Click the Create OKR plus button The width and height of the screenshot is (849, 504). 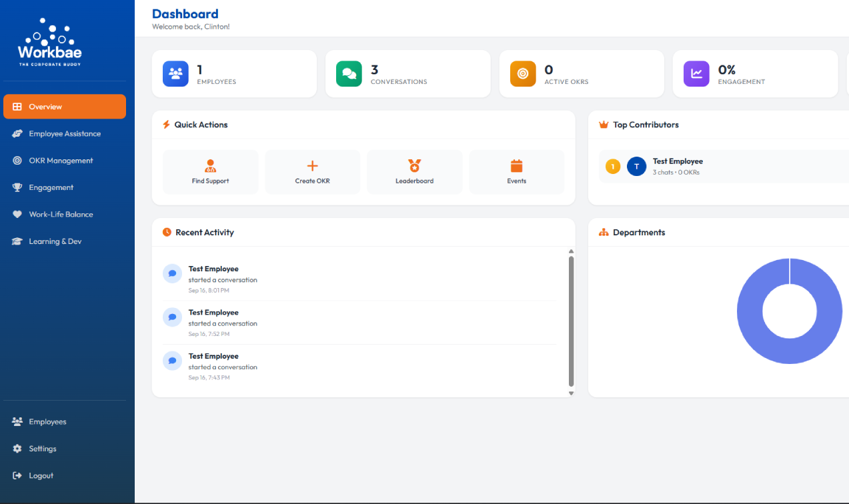(x=312, y=172)
